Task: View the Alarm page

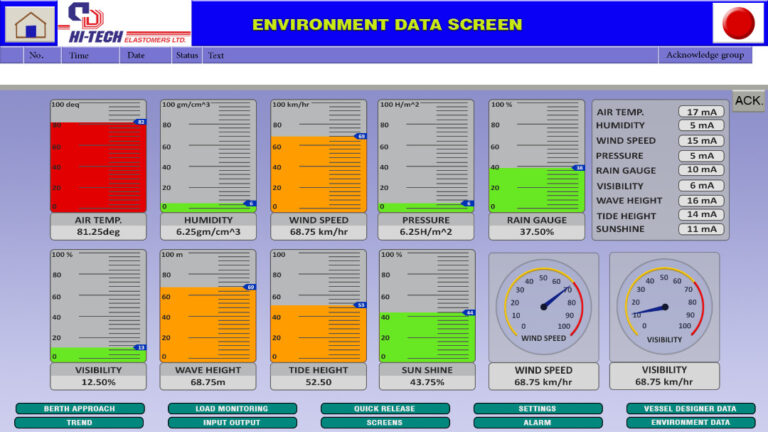Action: [538, 423]
